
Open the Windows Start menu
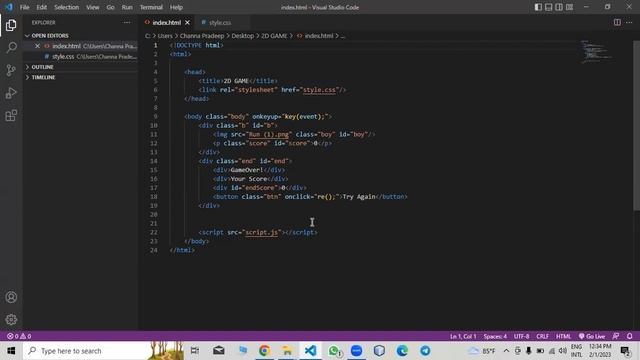point(11,351)
